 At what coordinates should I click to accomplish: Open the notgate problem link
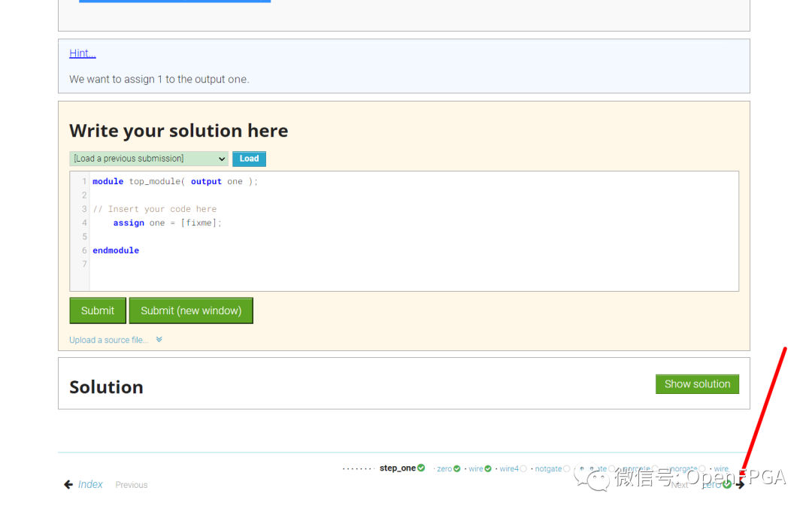tap(548, 468)
